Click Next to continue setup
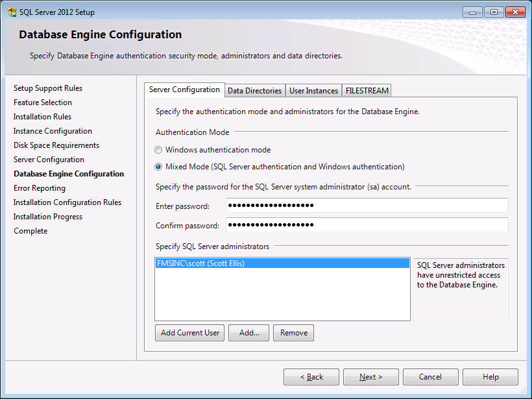The image size is (532, 399). [x=370, y=376]
